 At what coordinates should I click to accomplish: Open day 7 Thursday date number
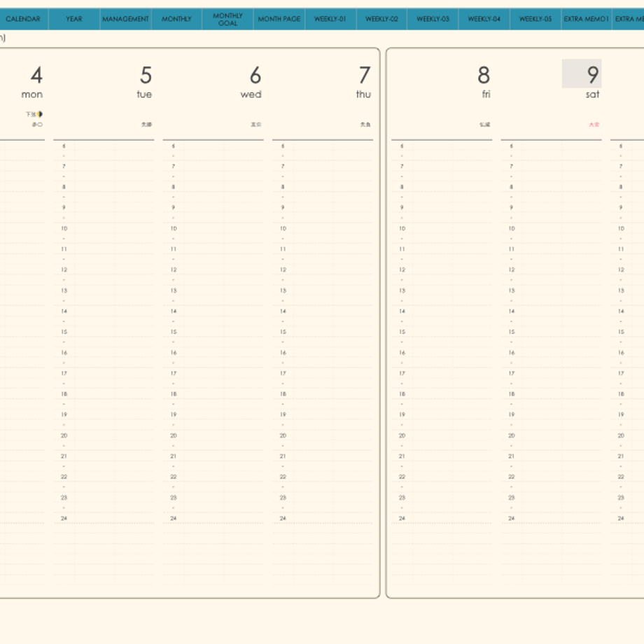tap(365, 75)
